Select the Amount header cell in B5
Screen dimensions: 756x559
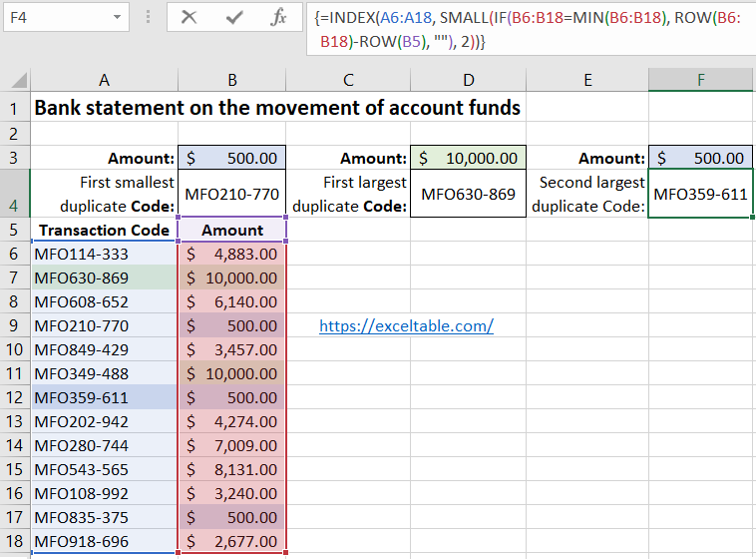[232, 231]
